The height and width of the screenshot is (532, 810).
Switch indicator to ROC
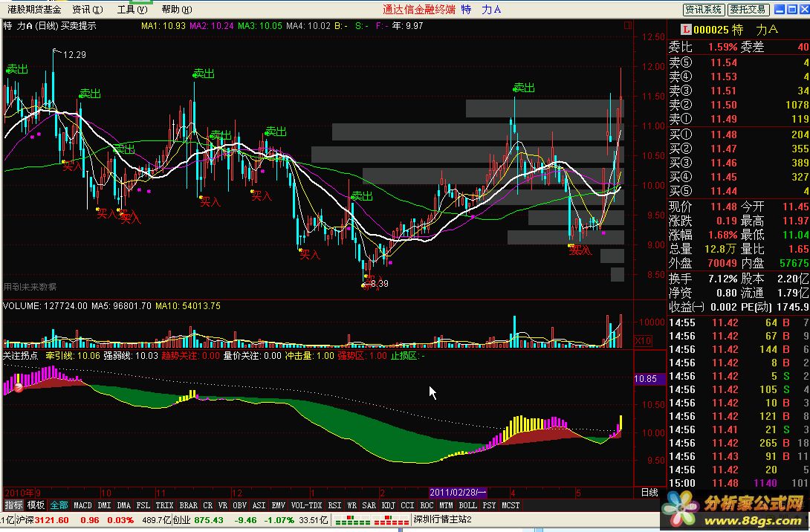[x=427, y=505]
